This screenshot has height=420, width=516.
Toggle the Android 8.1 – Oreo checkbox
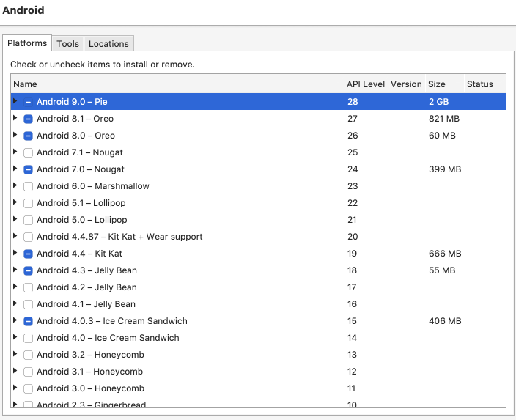(x=29, y=119)
